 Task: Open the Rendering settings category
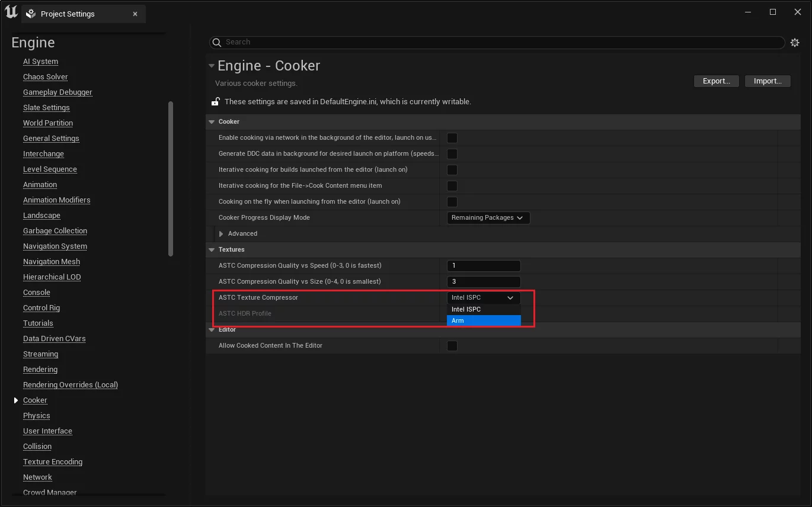click(40, 370)
